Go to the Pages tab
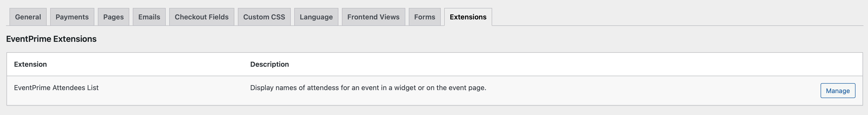The image size is (868, 115). tap(113, 17)
